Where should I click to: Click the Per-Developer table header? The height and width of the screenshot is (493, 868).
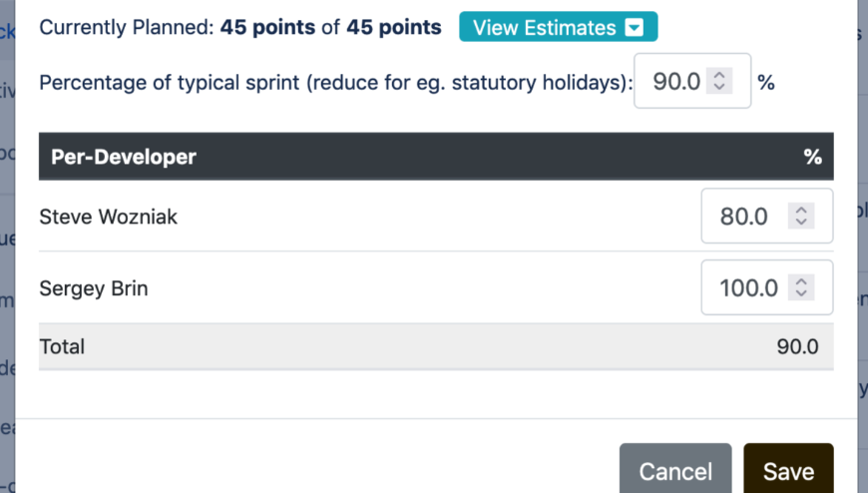tap(124, 157)
